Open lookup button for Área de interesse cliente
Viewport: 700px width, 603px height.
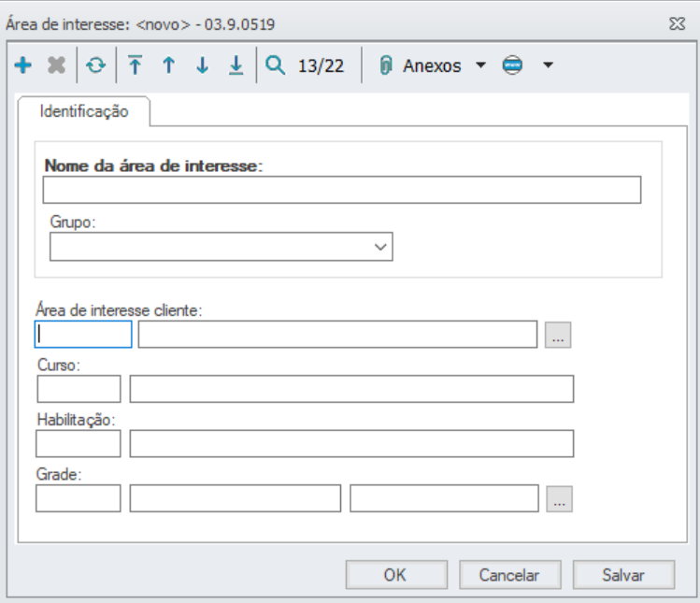pos(558,335)
